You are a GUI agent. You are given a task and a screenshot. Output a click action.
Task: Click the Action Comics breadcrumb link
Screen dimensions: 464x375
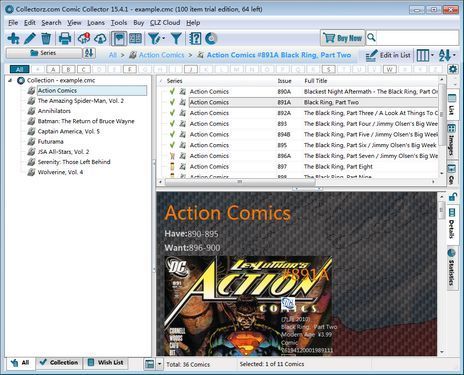coord(162,55)
